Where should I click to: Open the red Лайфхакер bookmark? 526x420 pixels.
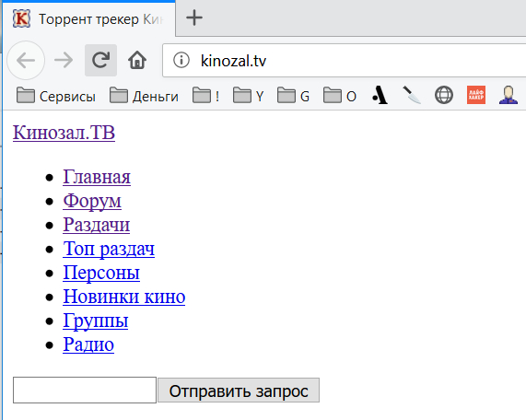click(476, 95)
